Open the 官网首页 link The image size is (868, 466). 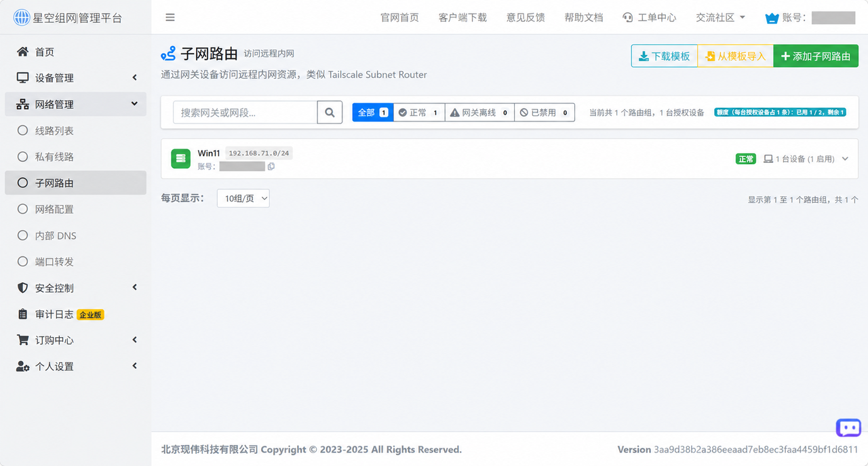pyautogui.click(x=399, y=18)
